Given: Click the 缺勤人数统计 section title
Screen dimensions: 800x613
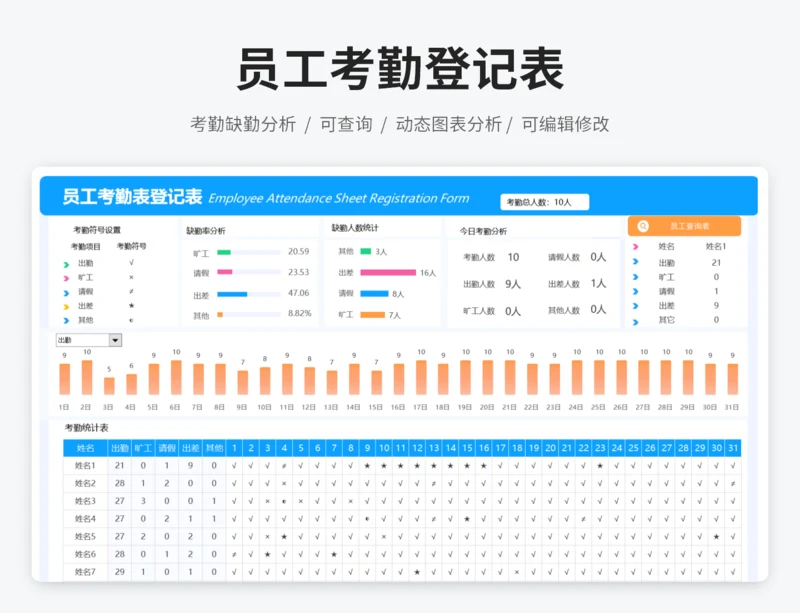Looking at the screenshot, I should tap(355, 228).
